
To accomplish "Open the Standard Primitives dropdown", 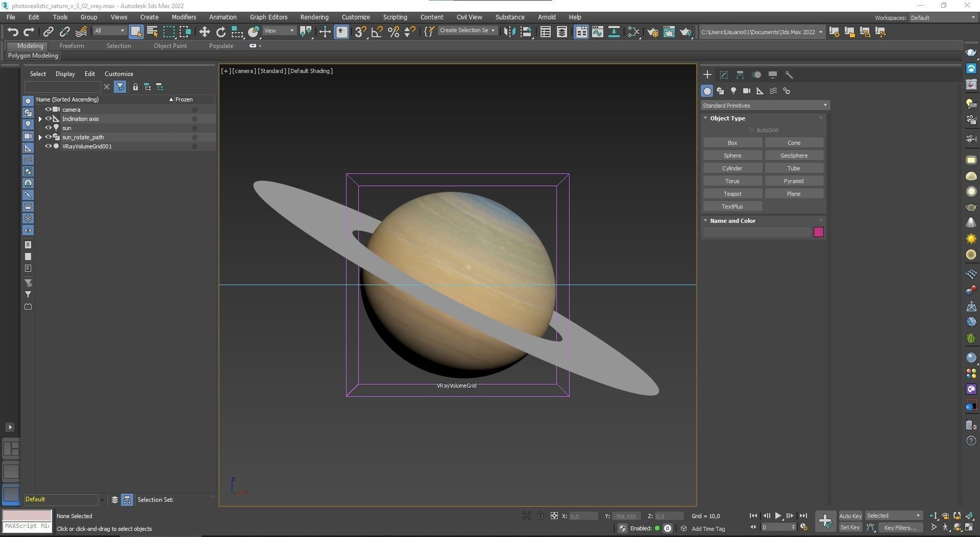I will click(765, 106).
